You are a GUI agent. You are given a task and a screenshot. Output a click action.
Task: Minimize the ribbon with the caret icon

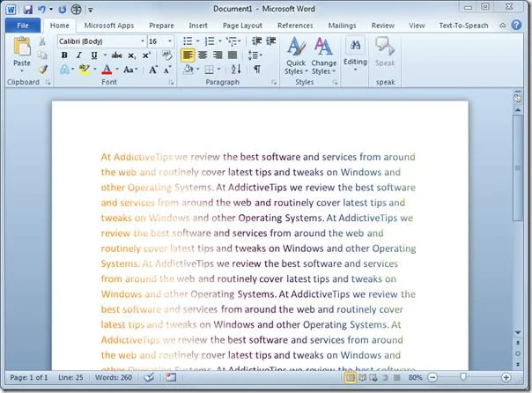502,26
